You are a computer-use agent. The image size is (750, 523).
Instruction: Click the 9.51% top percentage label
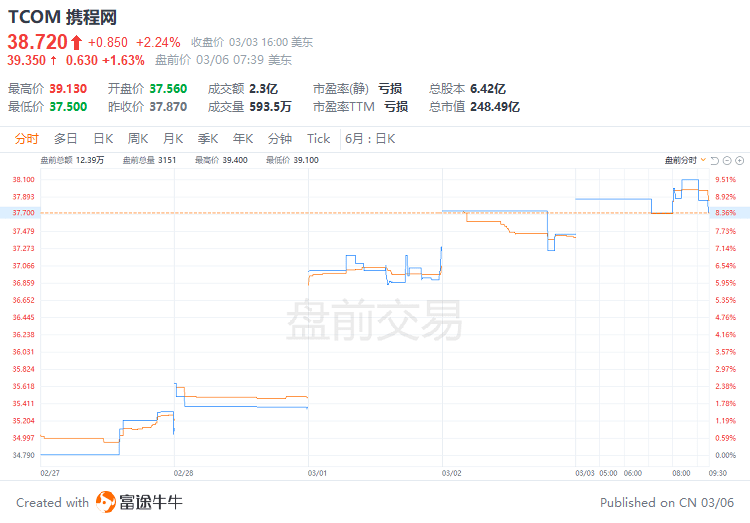pos(726,179)
